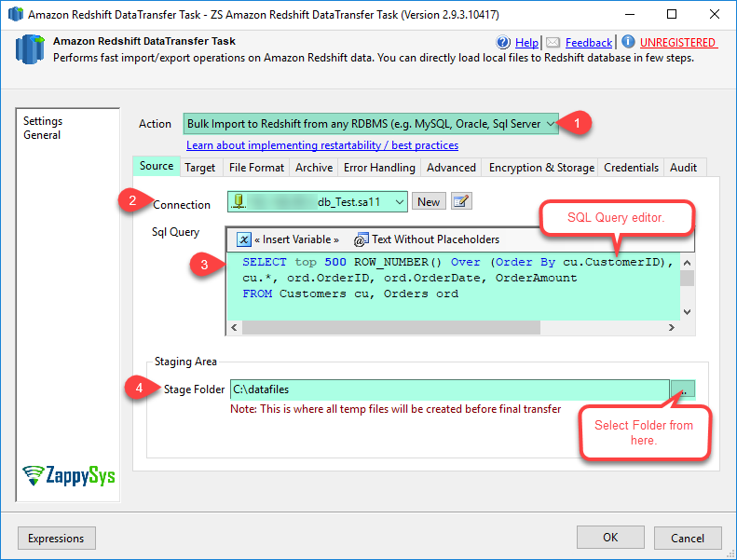
Task: Select the Advanced tab
Action: pyautogui.click(x=451, y=168)
